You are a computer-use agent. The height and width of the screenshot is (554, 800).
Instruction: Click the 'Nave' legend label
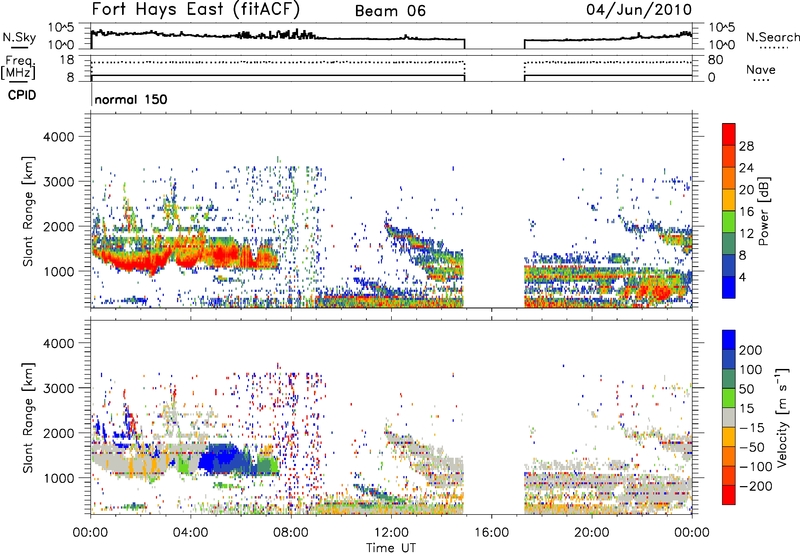click(761, 70)
